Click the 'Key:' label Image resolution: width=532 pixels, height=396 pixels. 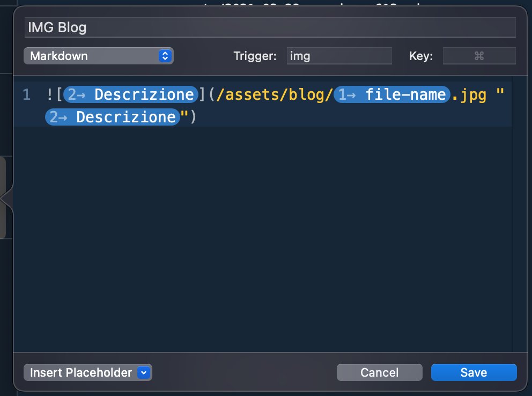point(421,56)
